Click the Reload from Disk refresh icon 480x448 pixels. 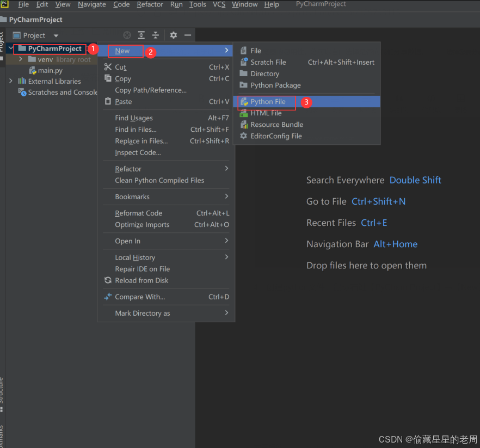click(x=108, y=280)
